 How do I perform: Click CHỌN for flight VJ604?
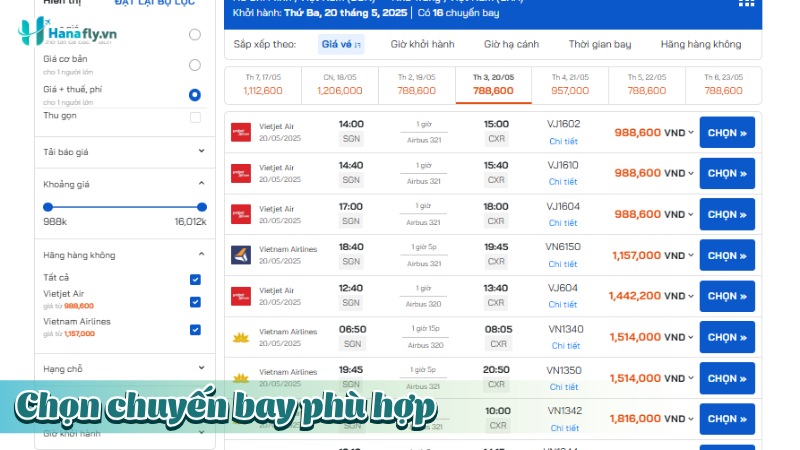tap(727, 296)
